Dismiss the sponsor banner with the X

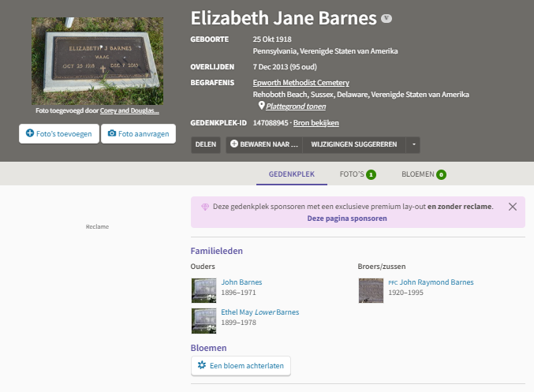click(x=513, y=207)
